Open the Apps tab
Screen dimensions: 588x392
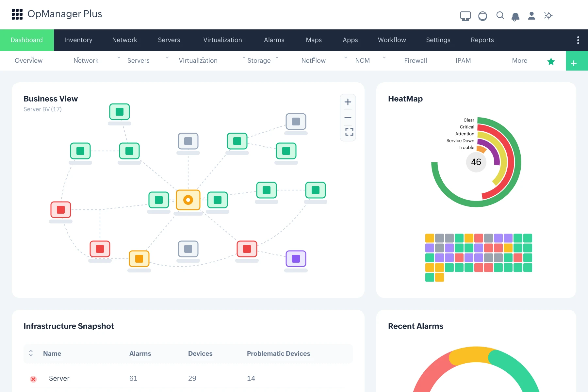(350, 40)
